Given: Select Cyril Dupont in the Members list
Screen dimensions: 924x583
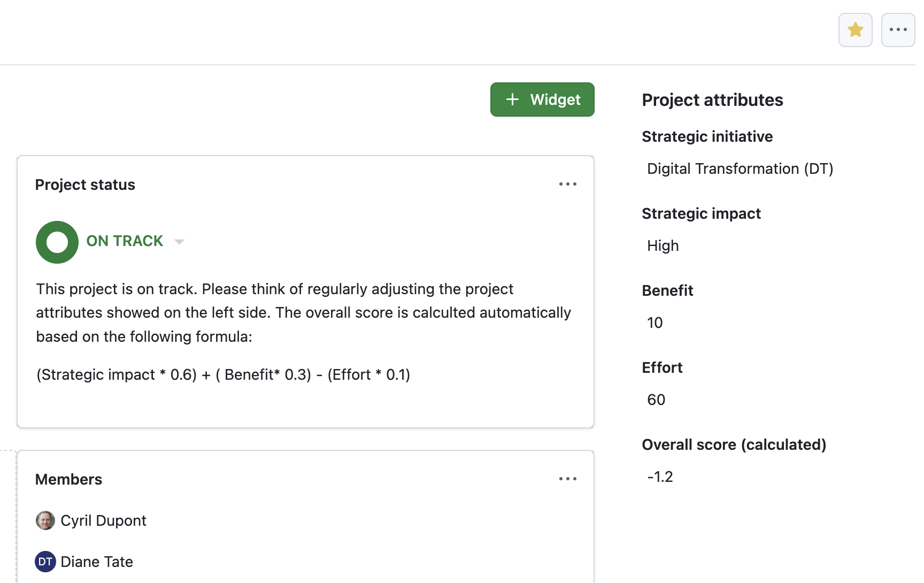Looking at the screenshot, I should pyautogui.click(x=104, y=520).
